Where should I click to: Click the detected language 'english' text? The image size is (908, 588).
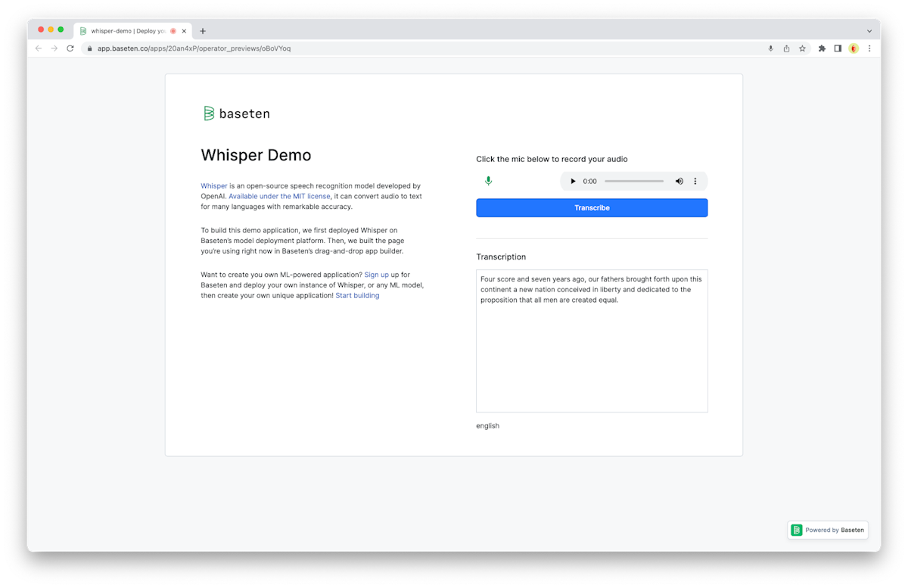(488, 426)
